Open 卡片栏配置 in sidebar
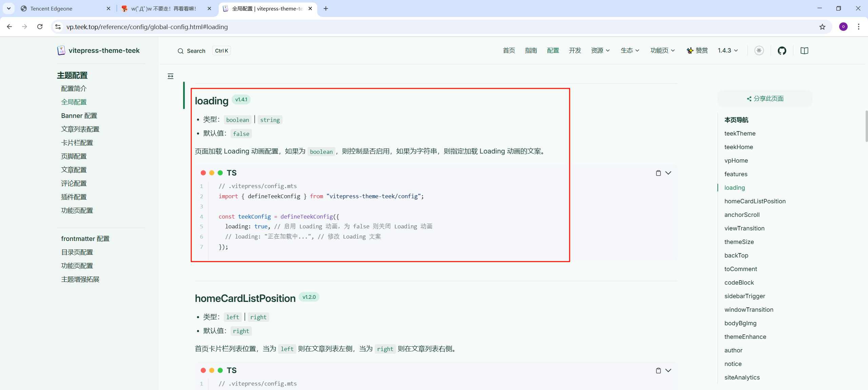868x390 pixels. click(x=77, y=143)
